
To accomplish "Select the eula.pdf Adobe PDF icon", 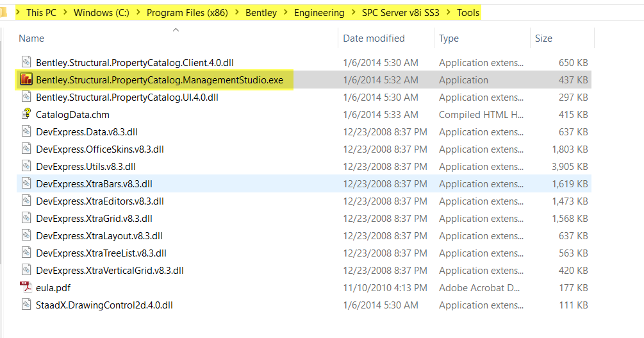I will 26,287.
